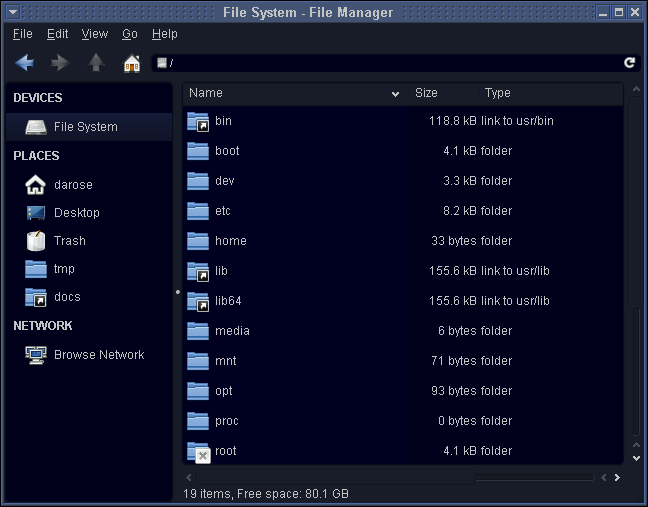
Task: Click the path location bar
Action: 390,63
